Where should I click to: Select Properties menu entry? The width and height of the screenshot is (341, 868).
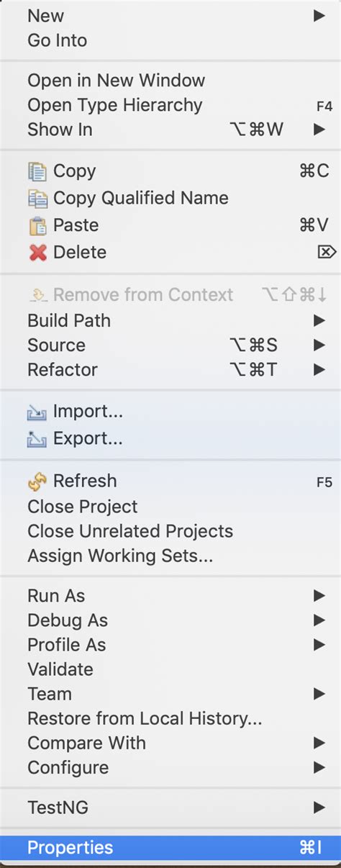click(170, 848)
